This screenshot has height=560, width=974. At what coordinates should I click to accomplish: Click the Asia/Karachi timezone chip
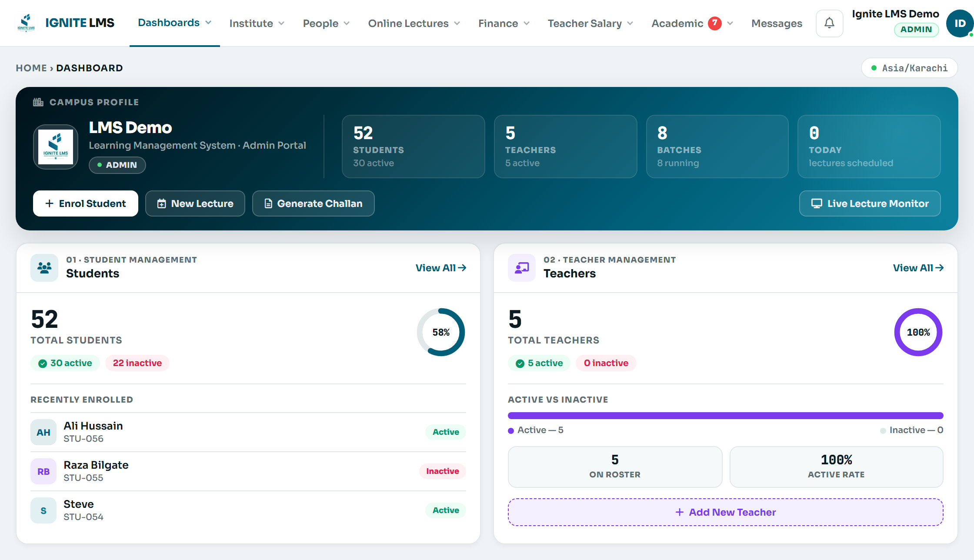coord(910,68)
